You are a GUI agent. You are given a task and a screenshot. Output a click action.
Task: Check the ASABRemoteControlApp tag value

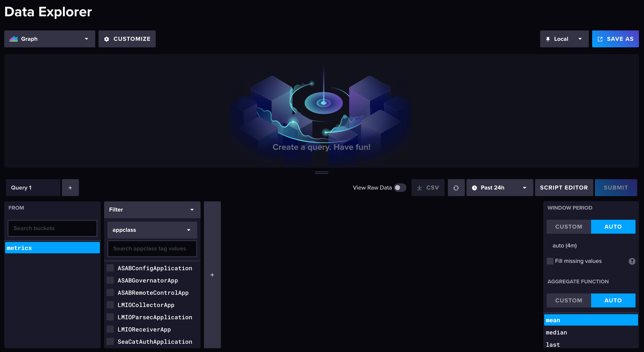[x=110, y=293]
